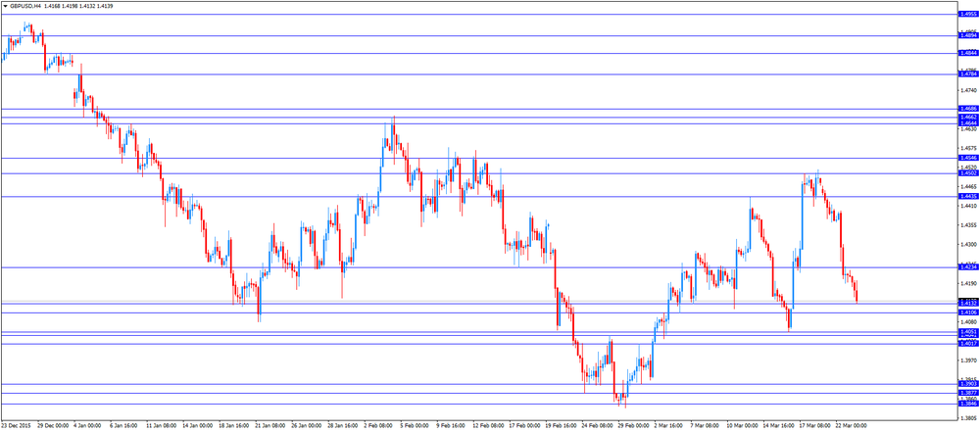Image resolution: width=980 pixels, height=432 pixels.
Task: Select the 1.4662 price level label
Action: (x=967, y=117)
